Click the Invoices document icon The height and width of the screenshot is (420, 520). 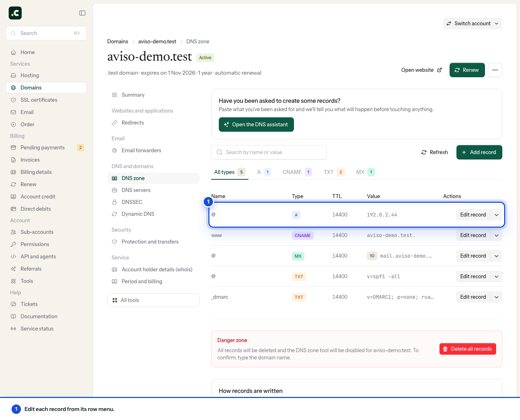13,160
